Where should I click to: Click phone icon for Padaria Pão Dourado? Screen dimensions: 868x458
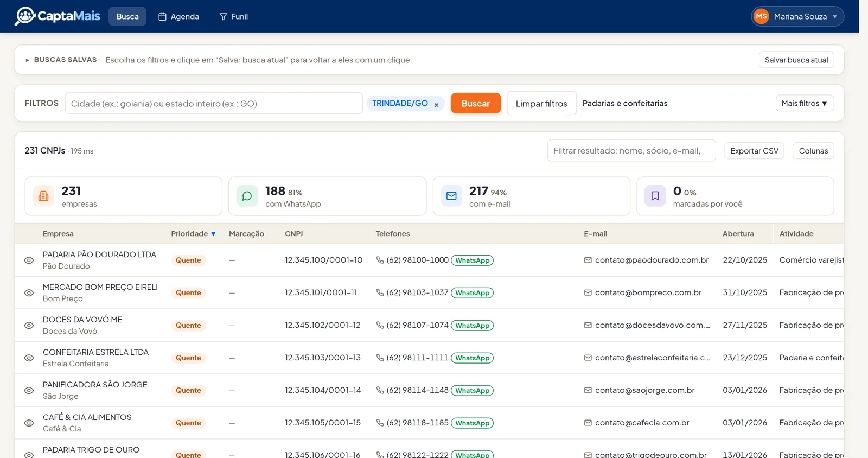[380, 260]
